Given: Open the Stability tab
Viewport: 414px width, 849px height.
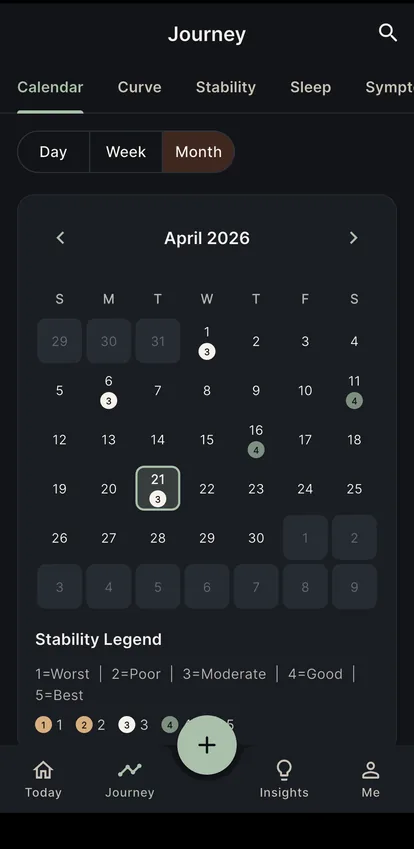Looking at the screenshot, I should 226,87.
